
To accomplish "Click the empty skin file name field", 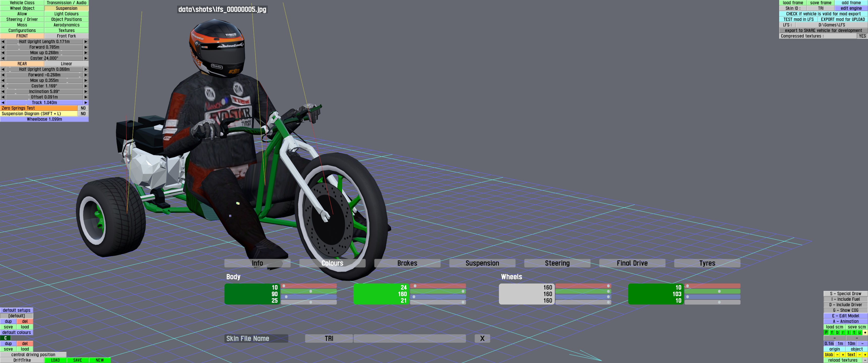I will [x=410, y=338].
